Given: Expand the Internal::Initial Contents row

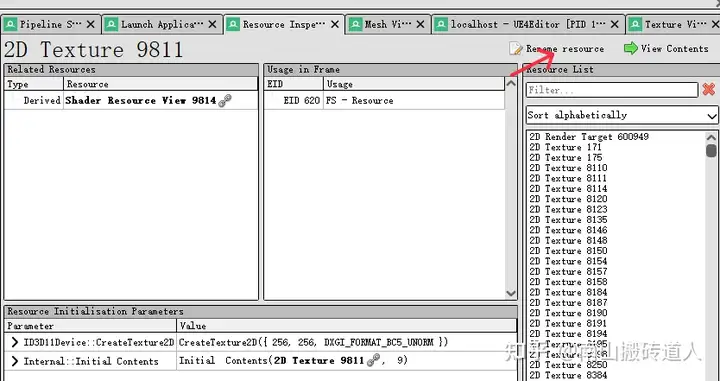Looking at the screenshot, I should [15, 361].
